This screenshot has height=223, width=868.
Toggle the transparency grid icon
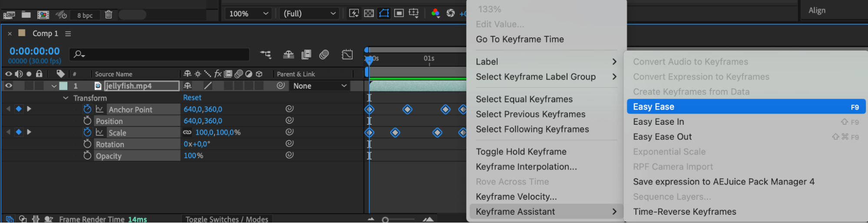(369, 13)
